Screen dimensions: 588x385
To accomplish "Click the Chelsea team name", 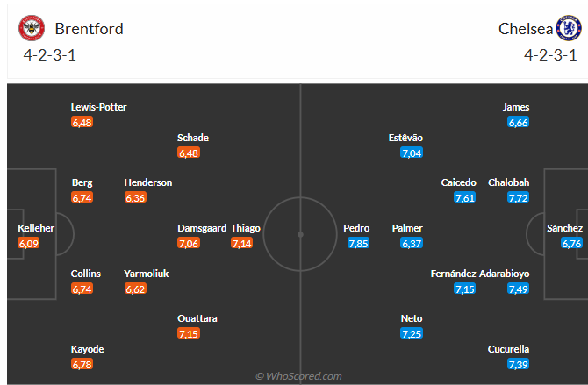I will click(x=526, y=29).
